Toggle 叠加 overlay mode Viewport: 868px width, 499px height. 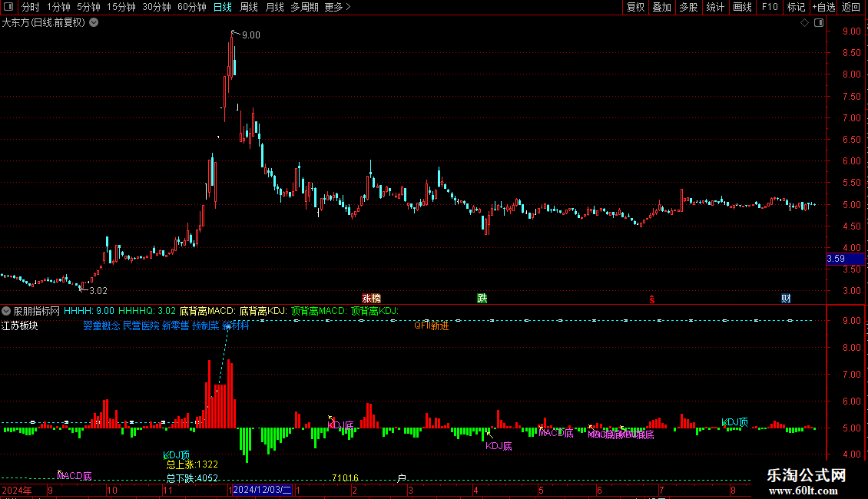tap(662, 7)
